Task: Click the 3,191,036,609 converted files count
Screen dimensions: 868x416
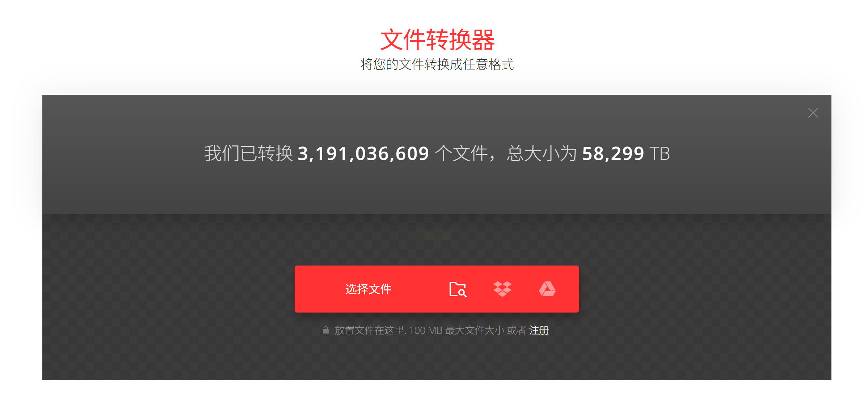Action: click(363, 153)
